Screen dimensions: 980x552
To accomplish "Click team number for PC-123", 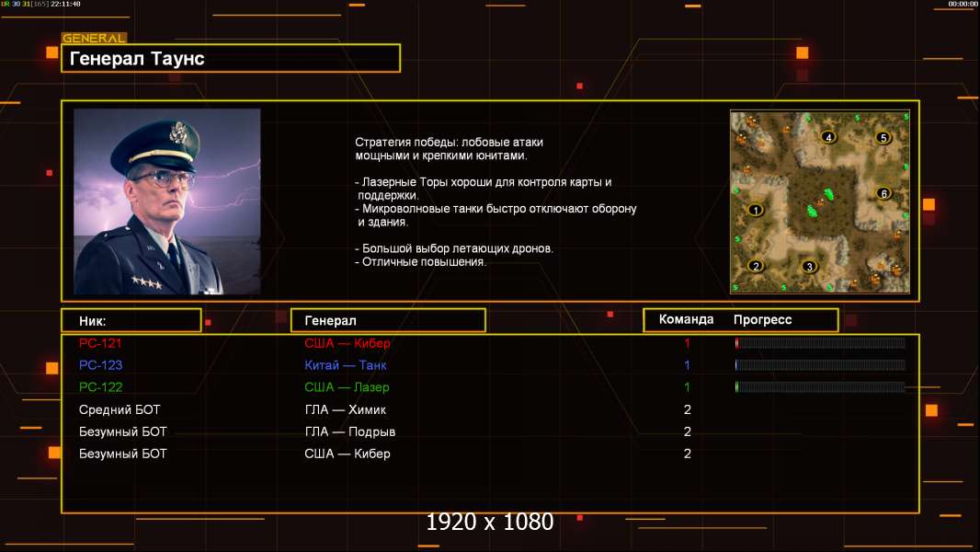I will point(687,365).
